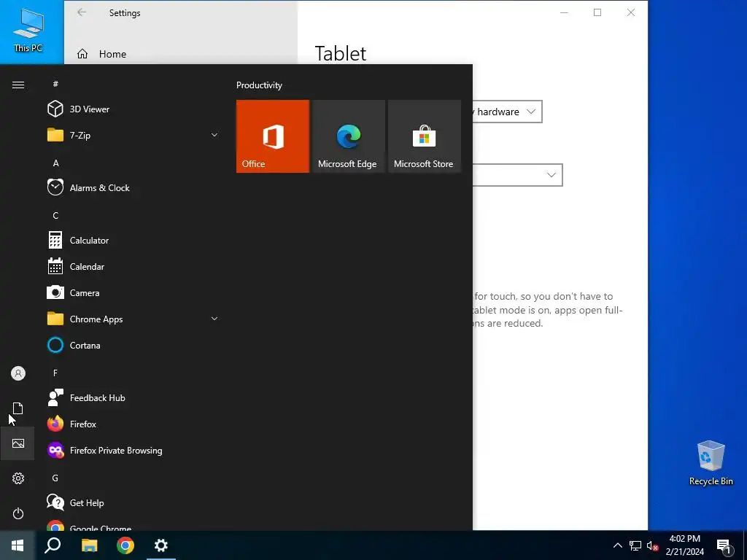
Task: Open File Explorer on the taskbar
Action: [89, 545]
